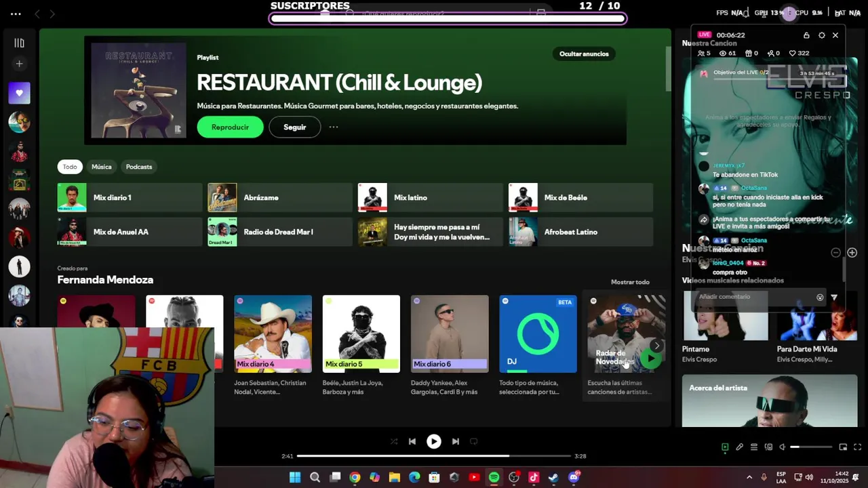Viewport: 868px width, 488px height.
Task: Open Mix de Anuel AA tile
Action: 130,232
